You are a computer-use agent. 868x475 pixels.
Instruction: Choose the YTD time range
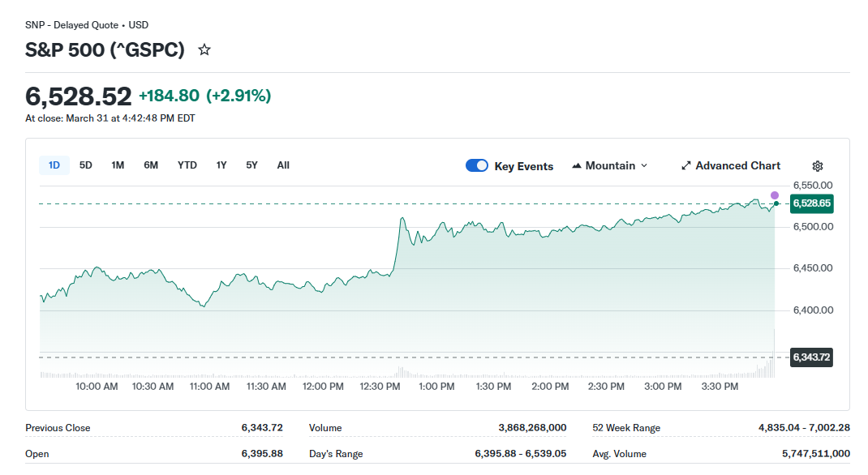tap(187, 165)
